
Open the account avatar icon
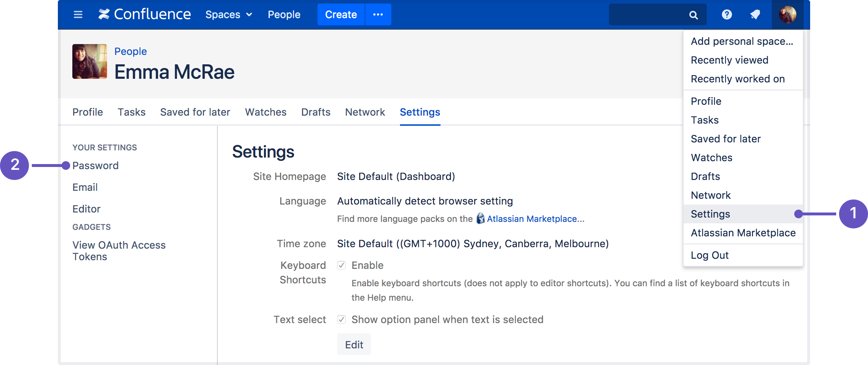[x=787, y=14]
